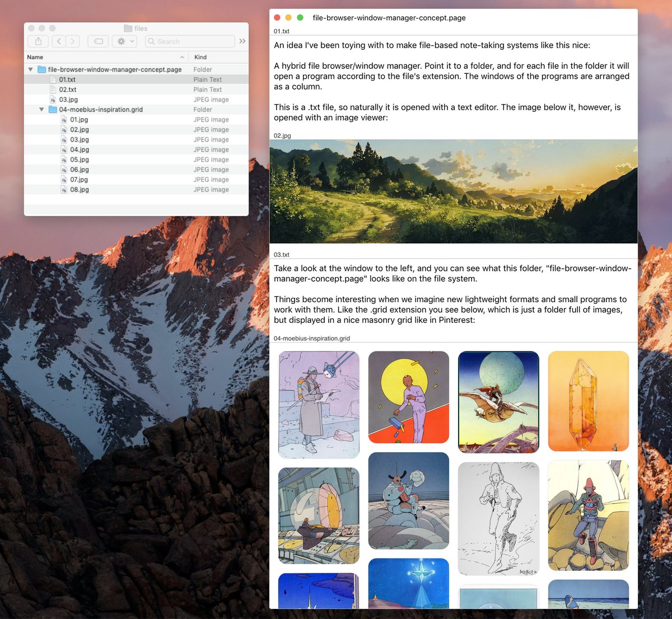Select 06.jpg in Finder list
This screenshot has width=672, height=619.
[136, 170]
